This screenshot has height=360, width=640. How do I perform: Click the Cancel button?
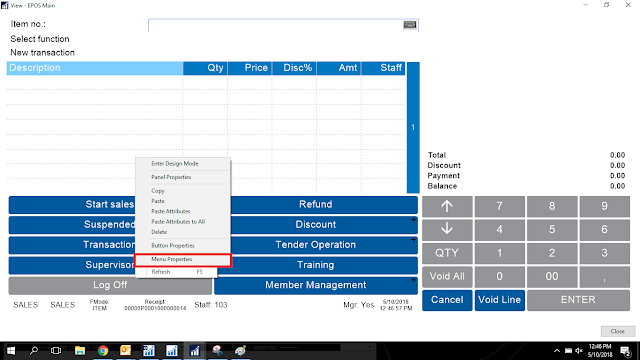tap(447, 300)
